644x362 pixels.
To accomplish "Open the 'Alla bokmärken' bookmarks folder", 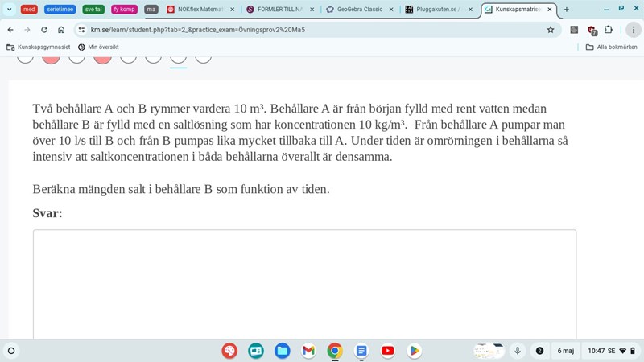I will 611,47.
